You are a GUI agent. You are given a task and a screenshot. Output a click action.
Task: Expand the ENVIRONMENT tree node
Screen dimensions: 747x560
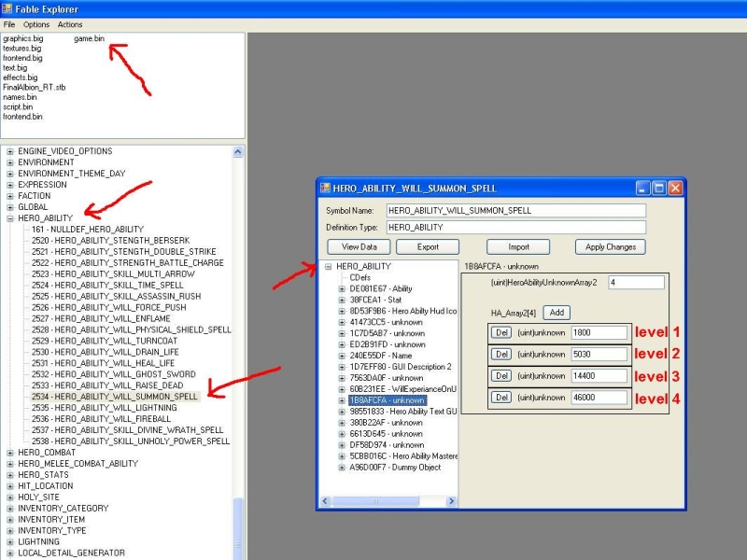pyautogui.click(x=10, y=162)
